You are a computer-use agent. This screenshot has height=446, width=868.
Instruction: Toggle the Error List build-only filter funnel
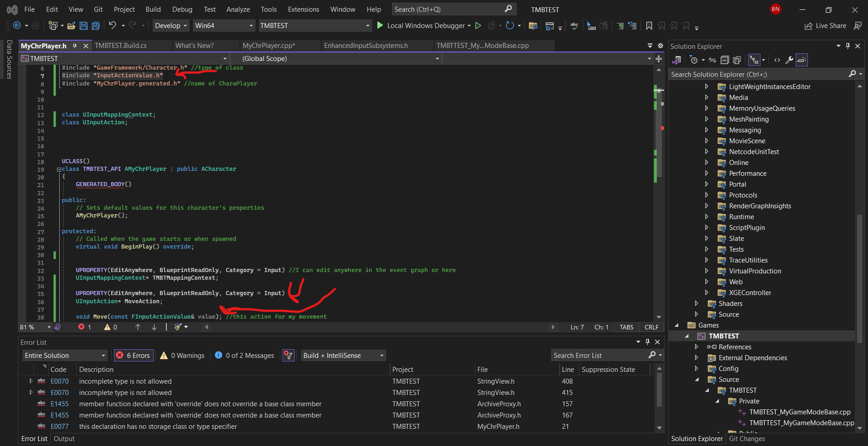[x=288, y=356]
